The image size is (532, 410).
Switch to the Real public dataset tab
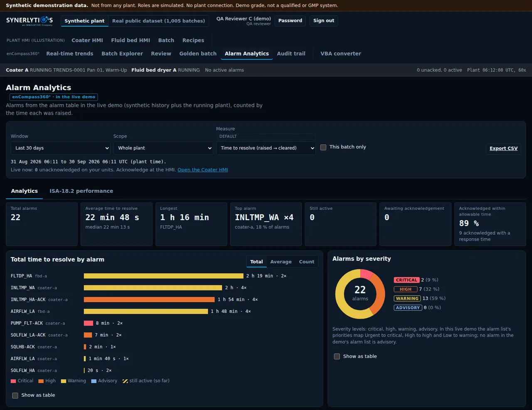(158, 21)
